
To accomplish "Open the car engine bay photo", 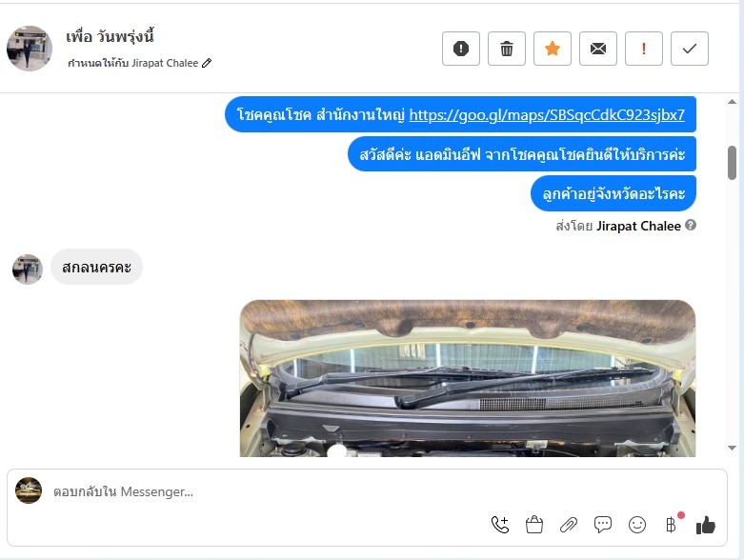I will point(468,378).
